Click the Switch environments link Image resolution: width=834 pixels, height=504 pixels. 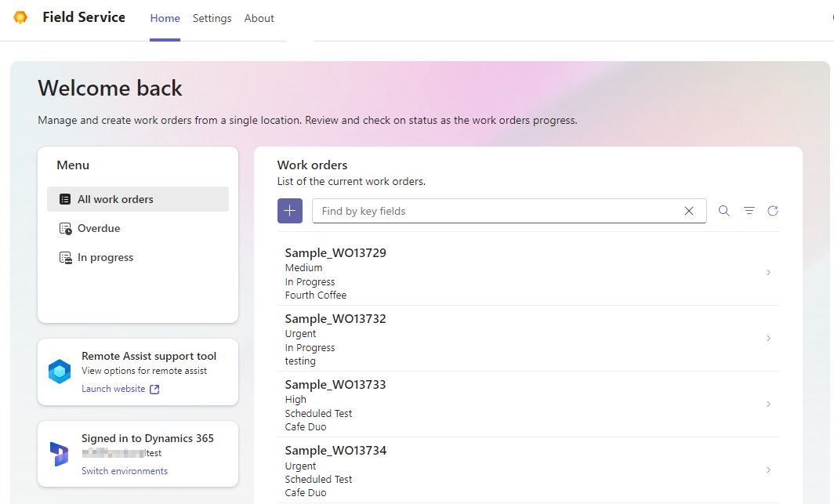125,471
